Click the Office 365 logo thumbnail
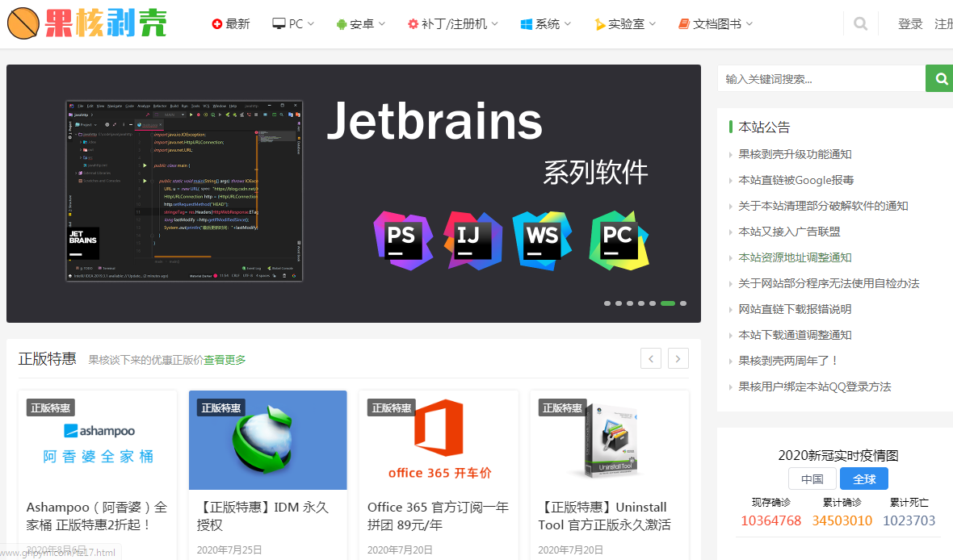Image resolution: width=953 pixels, height=560 pixels. pyautogui.click(x=439, y=441)
